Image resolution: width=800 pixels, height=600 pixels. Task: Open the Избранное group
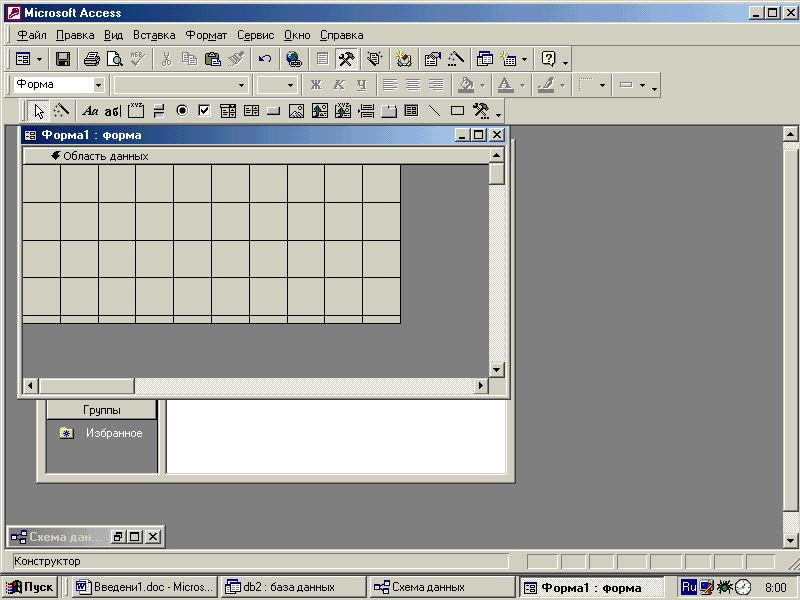point(101,433)
